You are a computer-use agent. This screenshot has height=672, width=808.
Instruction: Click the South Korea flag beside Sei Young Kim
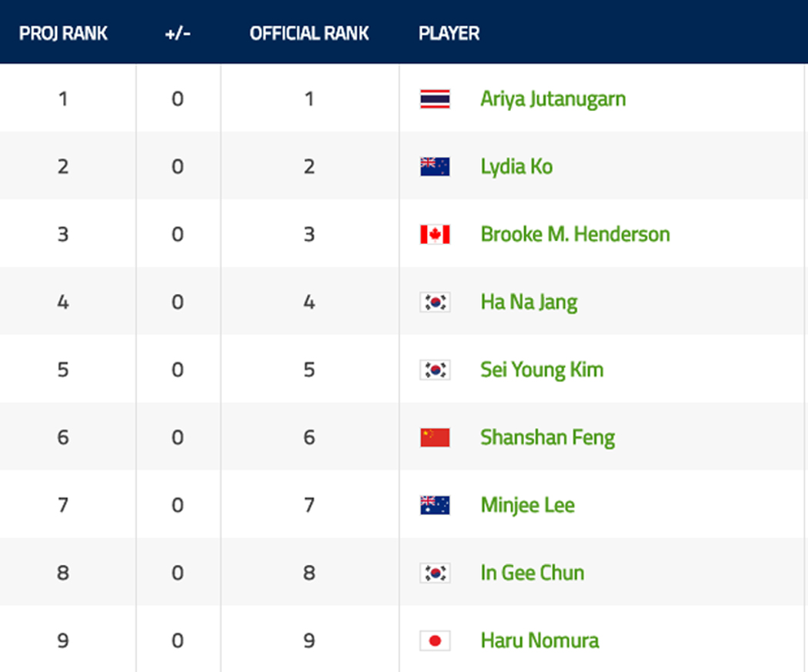[435, 370]
